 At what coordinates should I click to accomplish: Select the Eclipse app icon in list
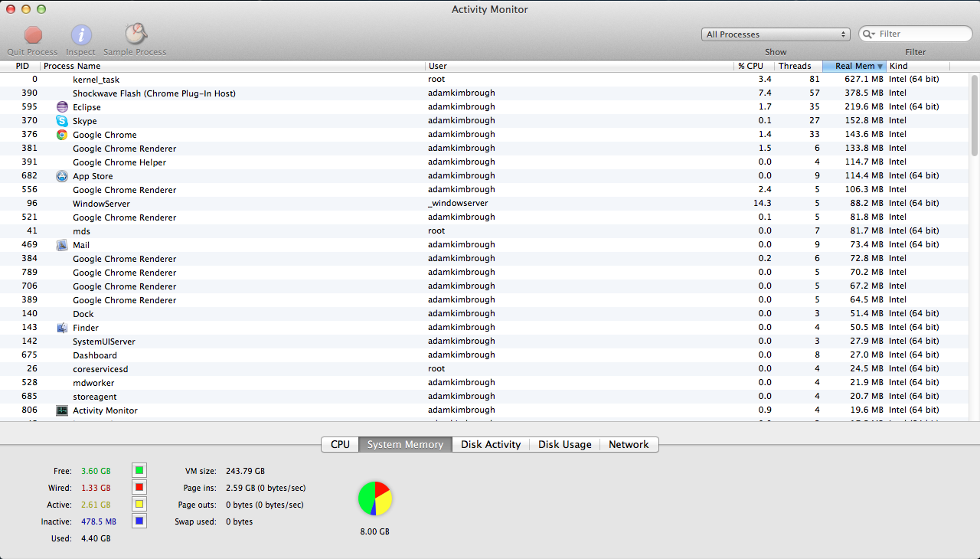point(62,107)
